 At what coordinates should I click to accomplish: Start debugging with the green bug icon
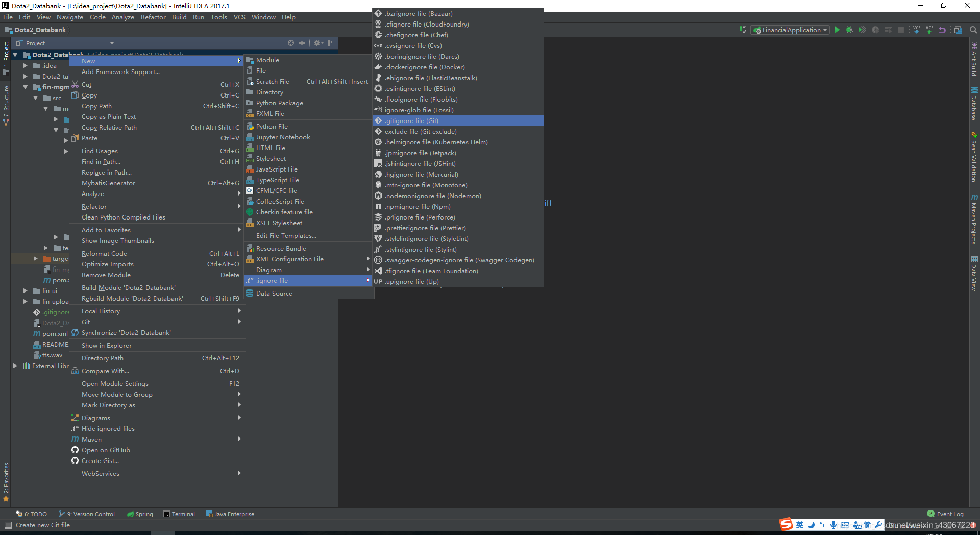point(849,30)
